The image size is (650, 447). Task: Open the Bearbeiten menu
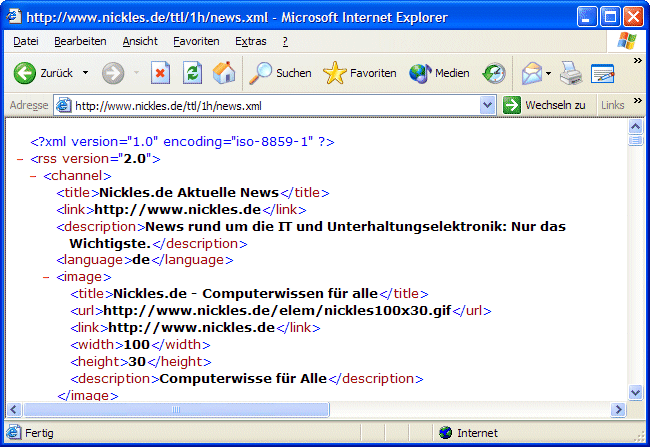pos(80,41)
